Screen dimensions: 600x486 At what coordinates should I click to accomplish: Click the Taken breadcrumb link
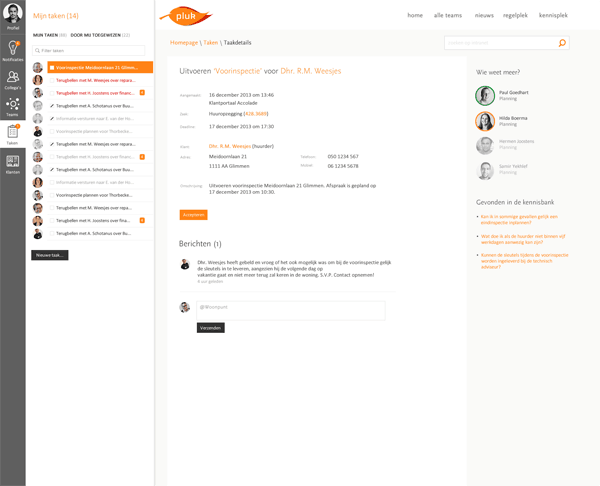point(210,42)
